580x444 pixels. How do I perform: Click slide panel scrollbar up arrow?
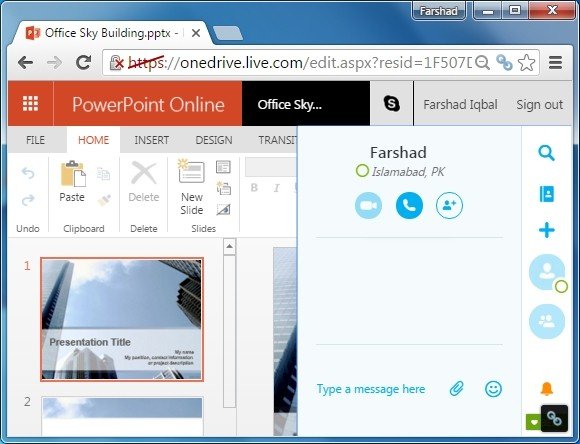pos(229,246)
